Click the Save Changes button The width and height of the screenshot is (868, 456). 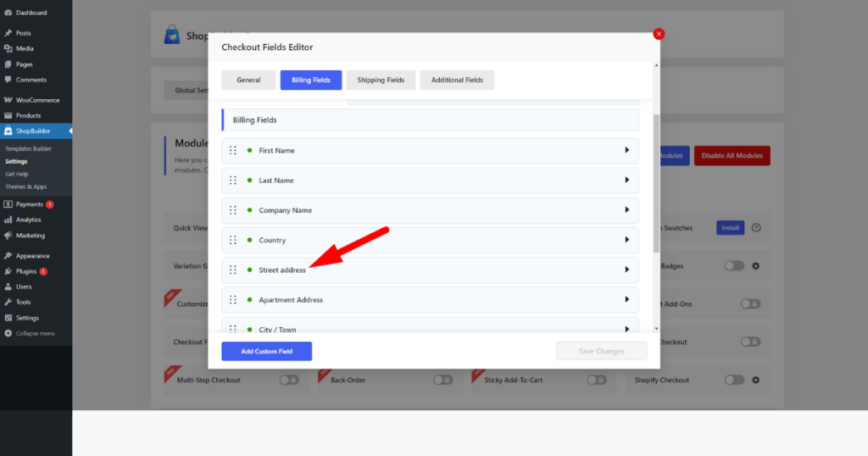pos(601,352)
